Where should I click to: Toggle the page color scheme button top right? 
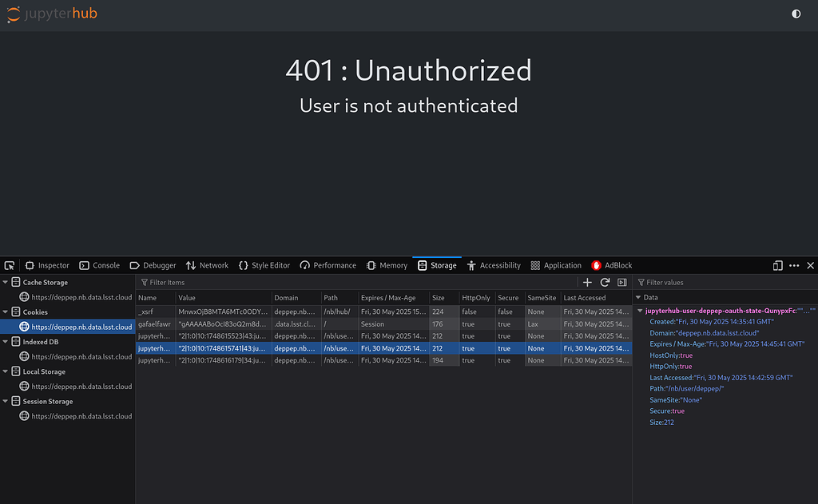click(x=796, y=14)
